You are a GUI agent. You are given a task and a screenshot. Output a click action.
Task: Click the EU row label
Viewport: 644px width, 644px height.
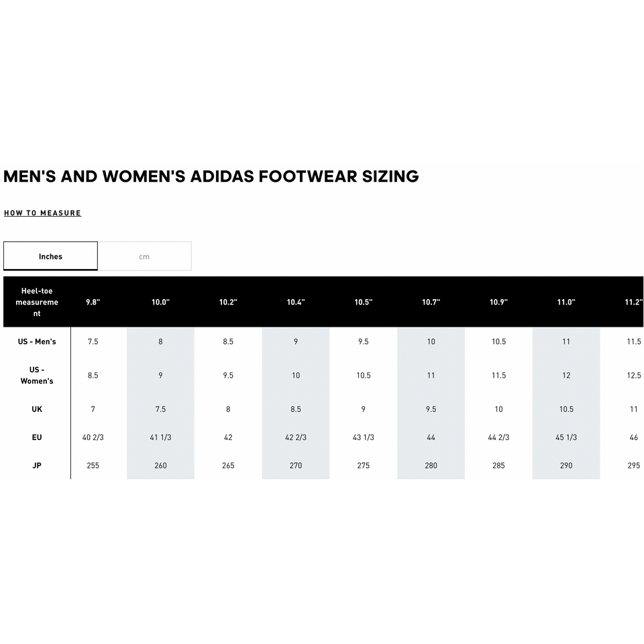[x=37, y=437]
